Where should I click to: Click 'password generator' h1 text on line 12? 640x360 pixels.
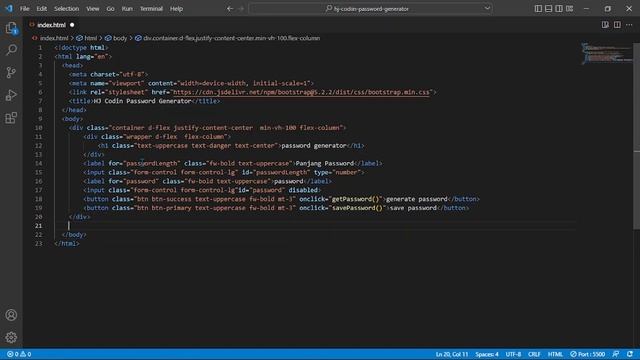tap(313, 146)
